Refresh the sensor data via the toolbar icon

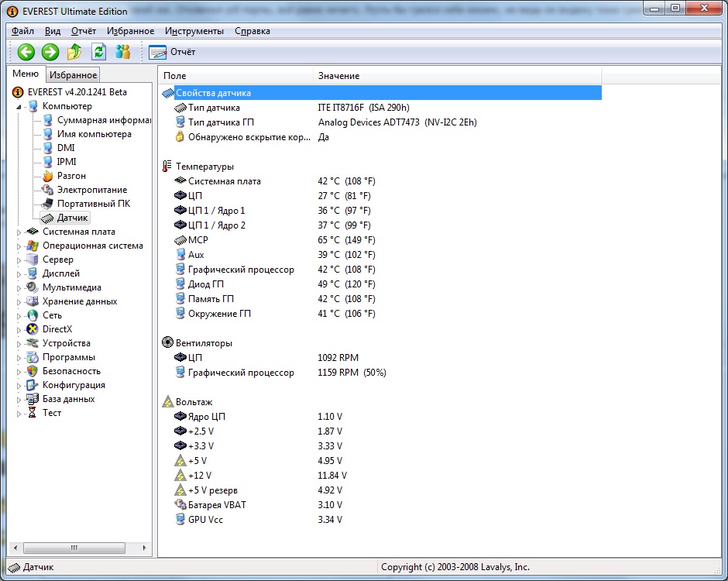98,52
